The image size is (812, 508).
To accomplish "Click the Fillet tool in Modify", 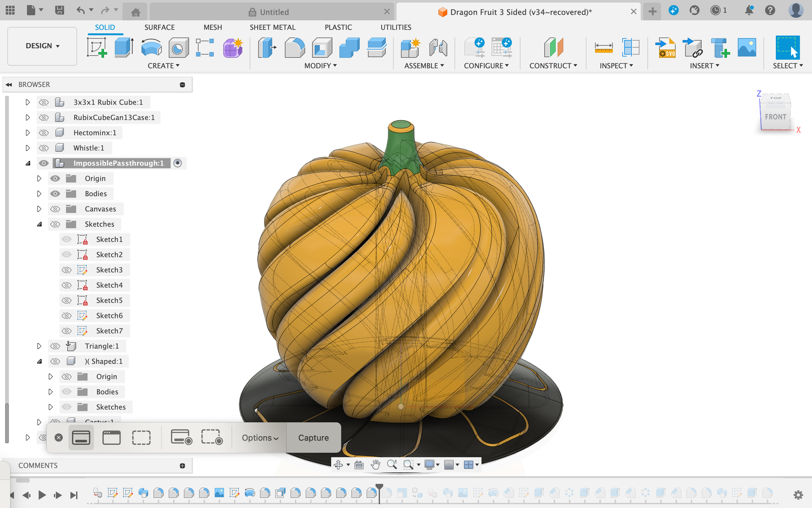I will 294,47.
